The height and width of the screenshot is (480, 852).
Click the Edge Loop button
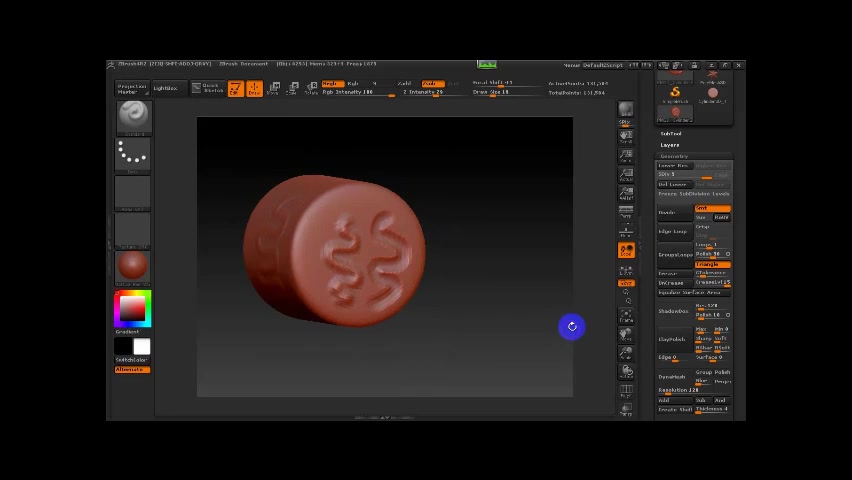[x=674, y=232]
